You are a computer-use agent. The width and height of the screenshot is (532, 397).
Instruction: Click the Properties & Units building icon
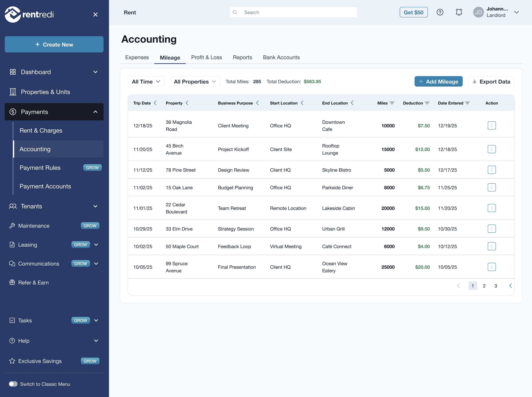[13, 92]
